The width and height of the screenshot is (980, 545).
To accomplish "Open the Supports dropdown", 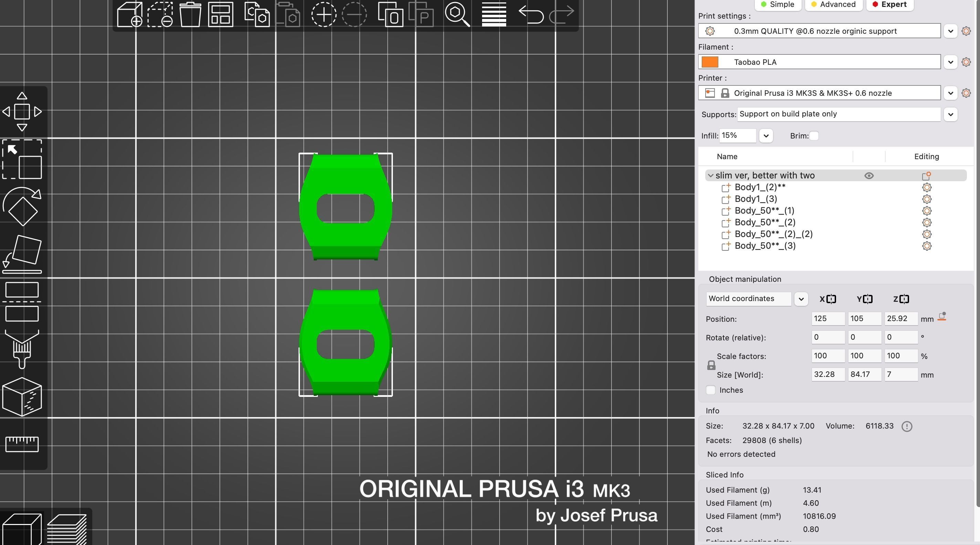I will tap(950, 114).
